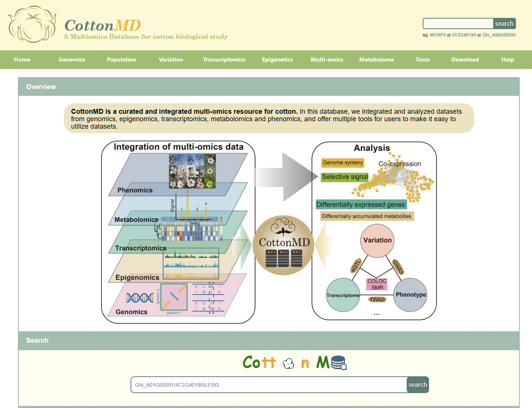Click the Selective signal label
Screen dimensions: 532x408
point(345,177)
